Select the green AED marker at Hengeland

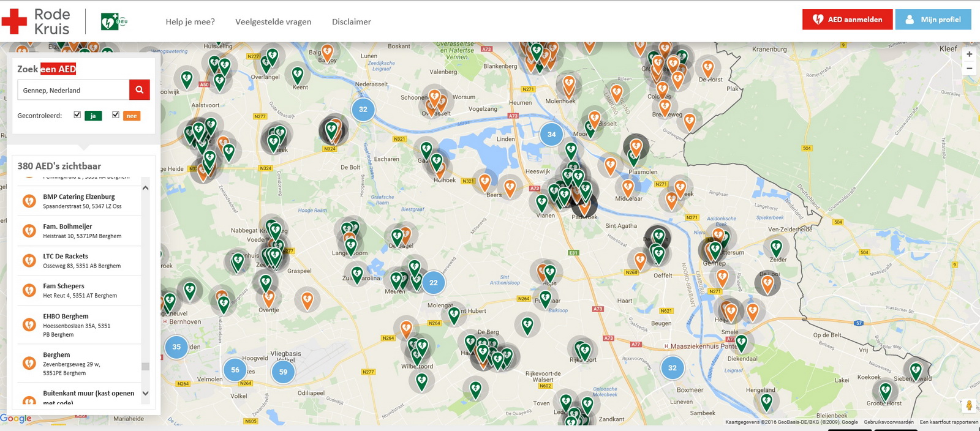click(766, 402)
